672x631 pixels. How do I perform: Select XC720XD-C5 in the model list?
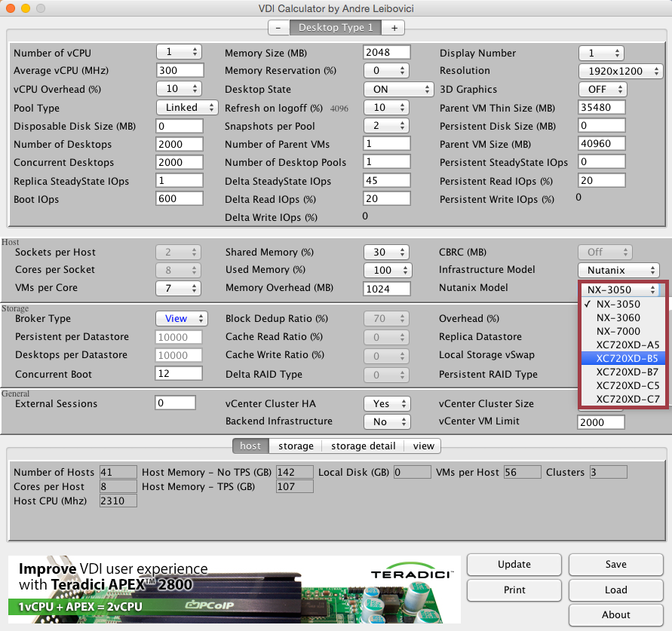coord(624,385)
